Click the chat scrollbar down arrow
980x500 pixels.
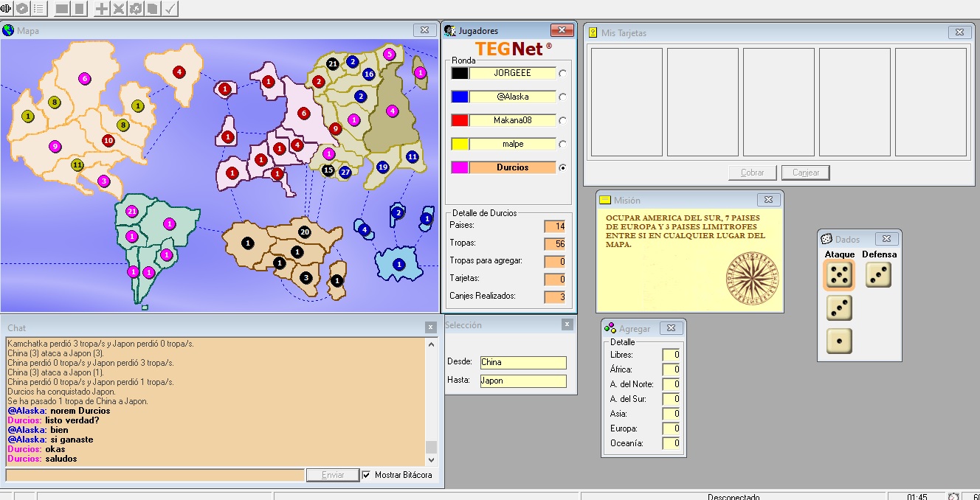(432, 459)
